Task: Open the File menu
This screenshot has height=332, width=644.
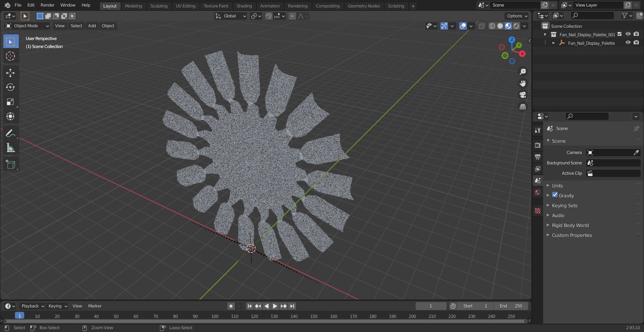Action: (x=18, y=5)
